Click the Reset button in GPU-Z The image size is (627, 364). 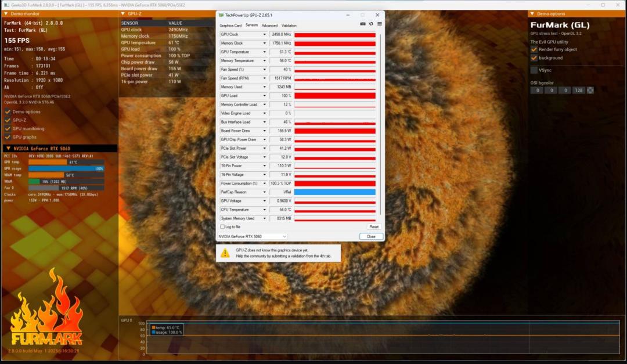pyautogui.click(x=374, y=227)
